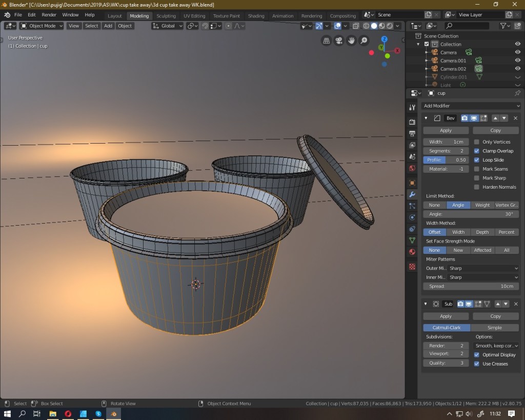Select the Simple subdivision type
The height and width of the screenshot is (420, 525).
click(494, 328)
